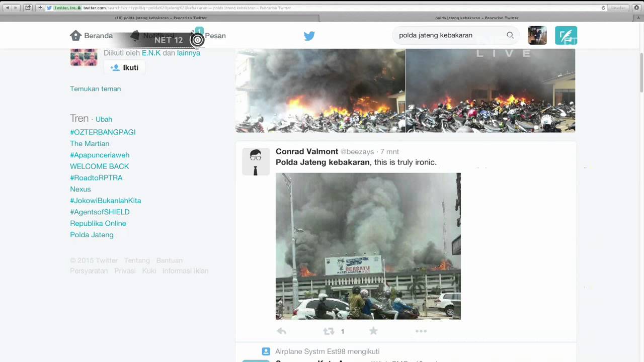Open Bantuan footer link

tap(170, 260)
